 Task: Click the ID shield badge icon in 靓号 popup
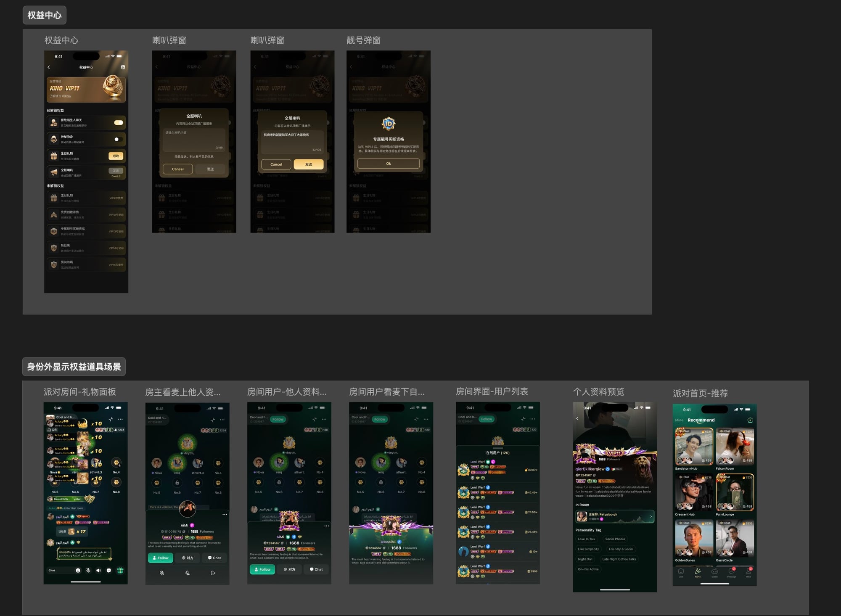tap(389, 124)
